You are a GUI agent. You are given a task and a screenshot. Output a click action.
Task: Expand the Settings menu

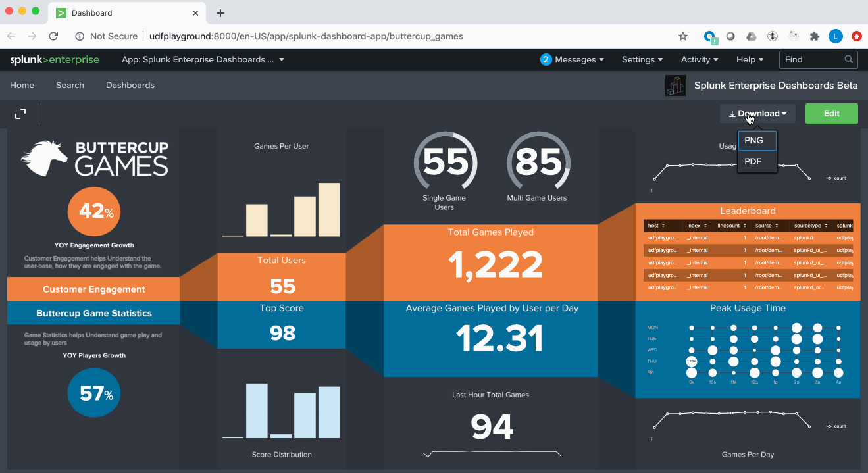(642, 60)
